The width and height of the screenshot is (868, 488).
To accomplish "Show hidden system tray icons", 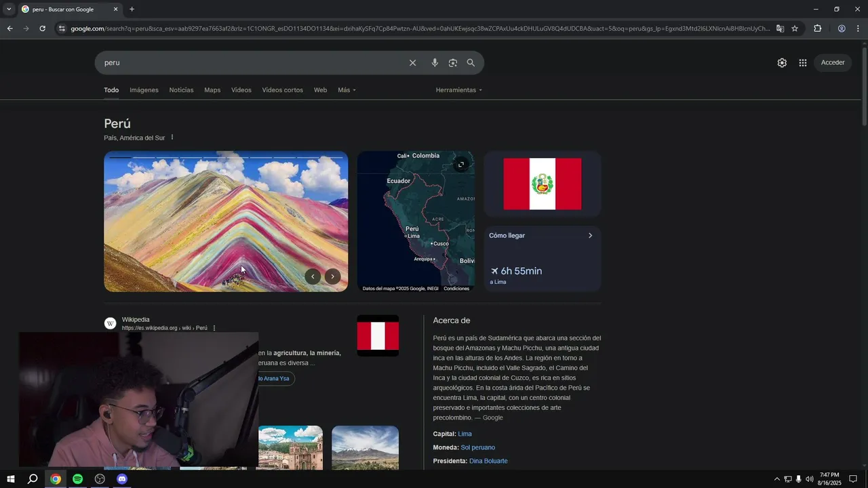I will pyautogui.click(x=776, y=479).
